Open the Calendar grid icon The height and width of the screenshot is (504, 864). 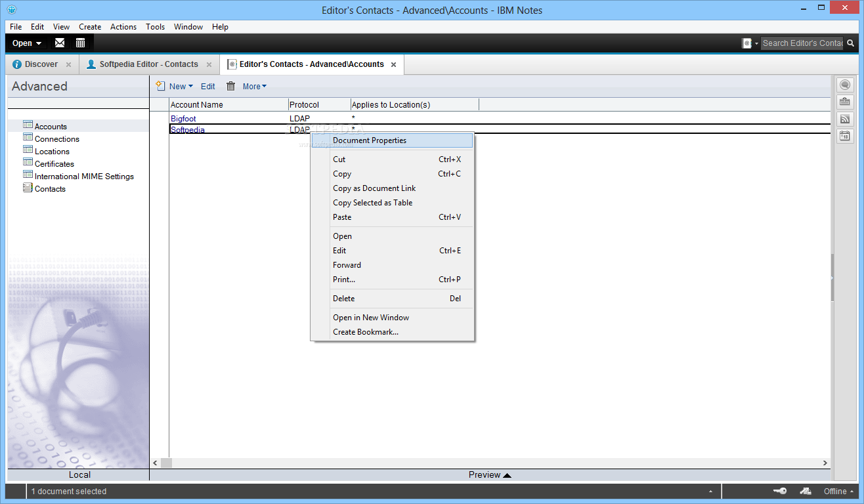tap(80, 43)
